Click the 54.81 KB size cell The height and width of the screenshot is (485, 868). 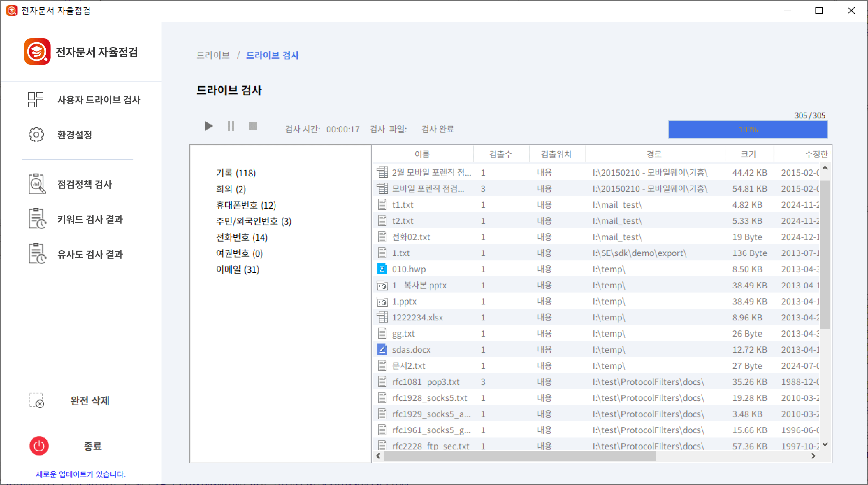[749, 188]
